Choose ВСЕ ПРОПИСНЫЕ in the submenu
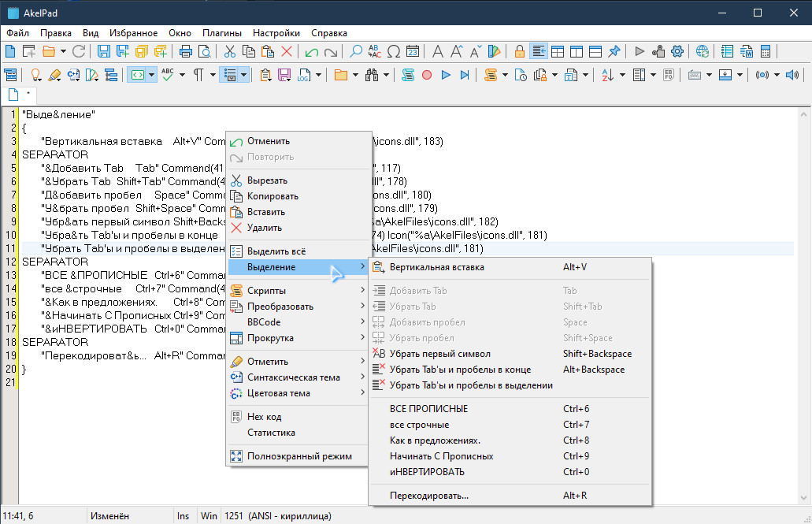The height and width of the screenshot is (524, 812). pos(428,409)
